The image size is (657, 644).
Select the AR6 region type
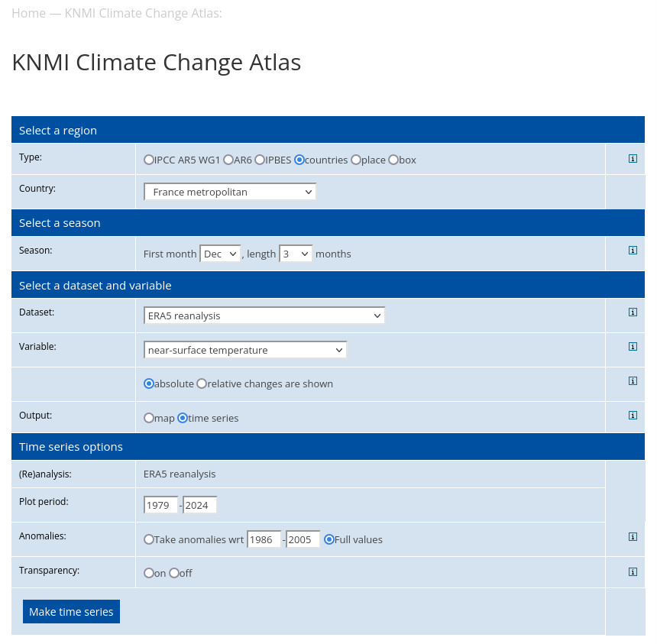pos(228,160)
